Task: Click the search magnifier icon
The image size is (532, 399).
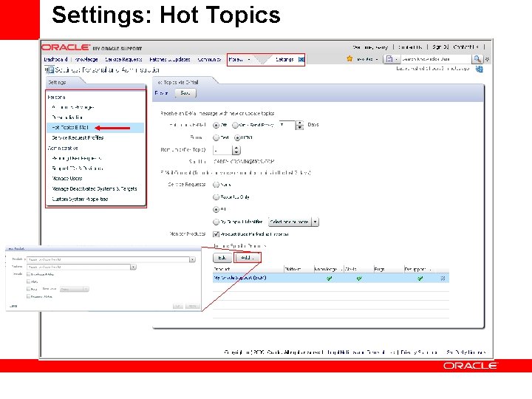Action: (x=477, y=59)
